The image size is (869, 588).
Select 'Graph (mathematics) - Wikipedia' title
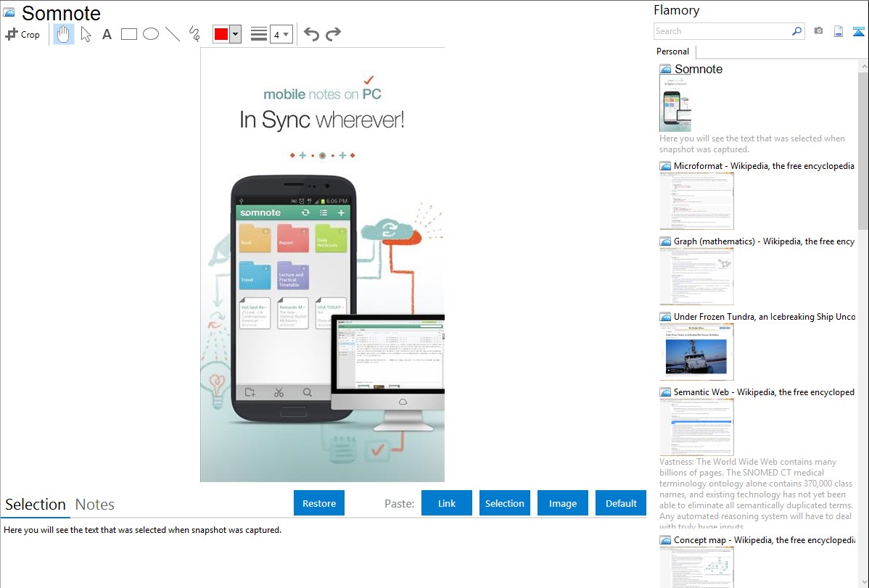click(x=764, y=241)
